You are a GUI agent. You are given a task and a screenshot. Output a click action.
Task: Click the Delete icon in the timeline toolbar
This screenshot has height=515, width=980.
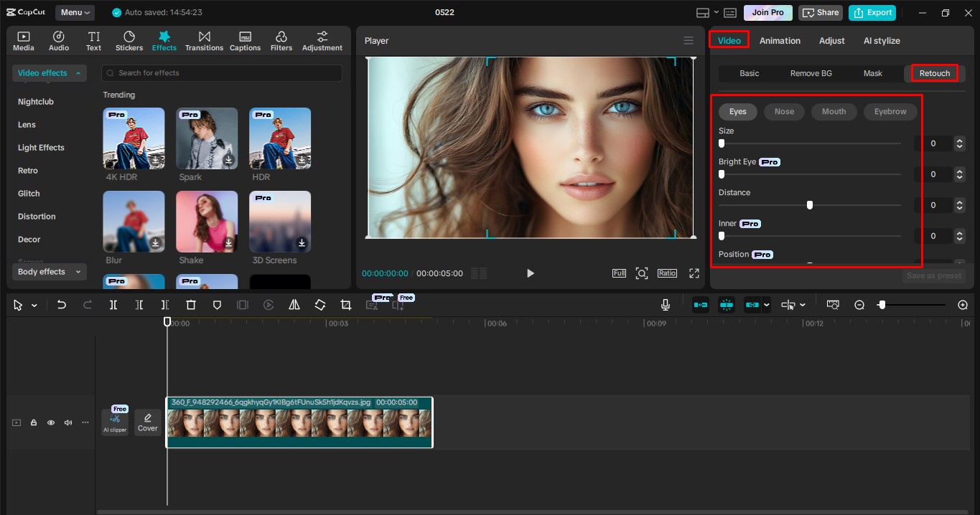click(x=190, y=304)
